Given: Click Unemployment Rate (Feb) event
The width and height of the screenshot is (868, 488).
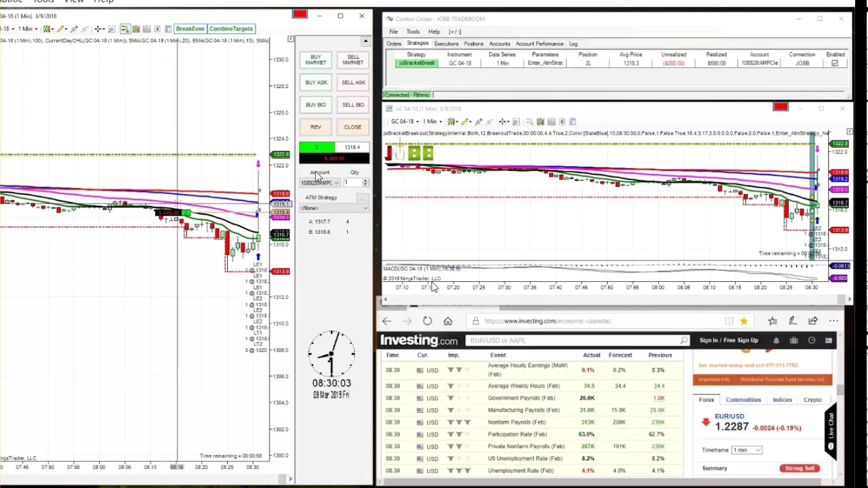Looking at the screenshot, I should pos(521,470).
